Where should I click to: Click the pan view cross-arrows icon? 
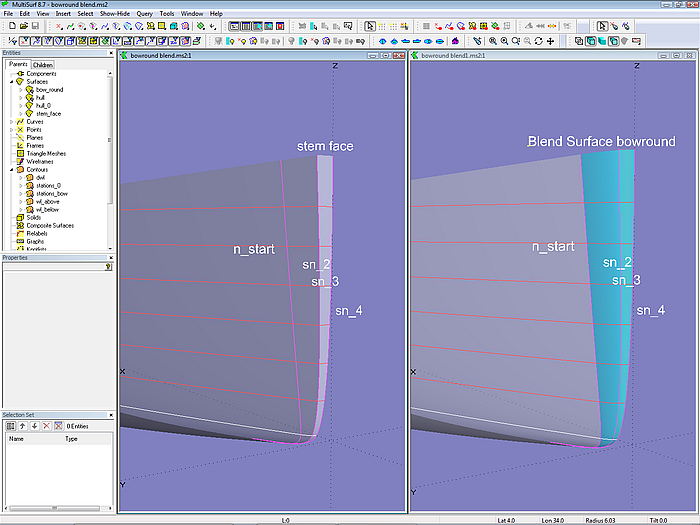(x=551, y=41)
